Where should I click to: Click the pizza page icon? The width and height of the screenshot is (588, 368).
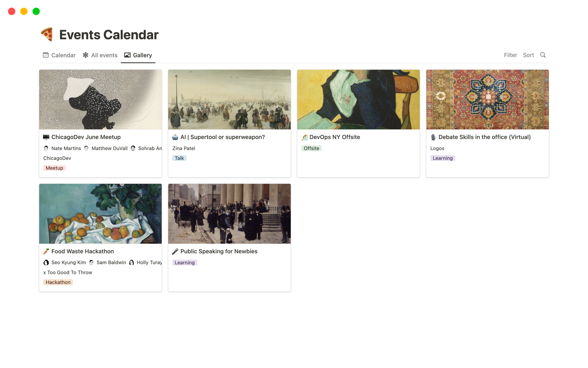point(47,34)
